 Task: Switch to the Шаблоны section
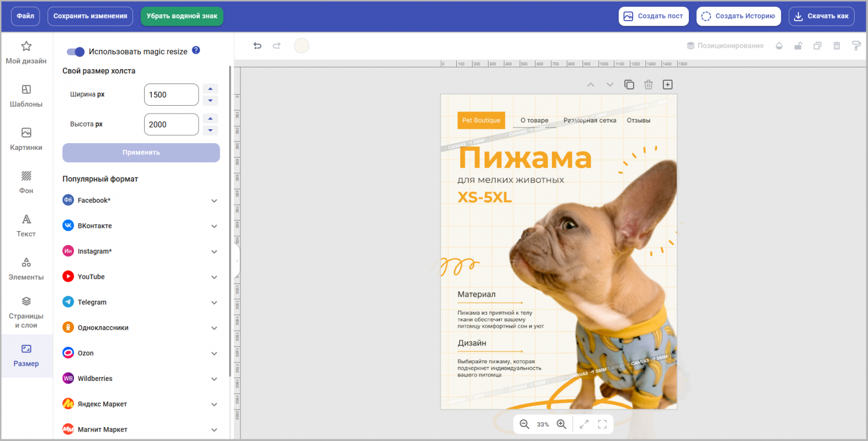point(26,96)
